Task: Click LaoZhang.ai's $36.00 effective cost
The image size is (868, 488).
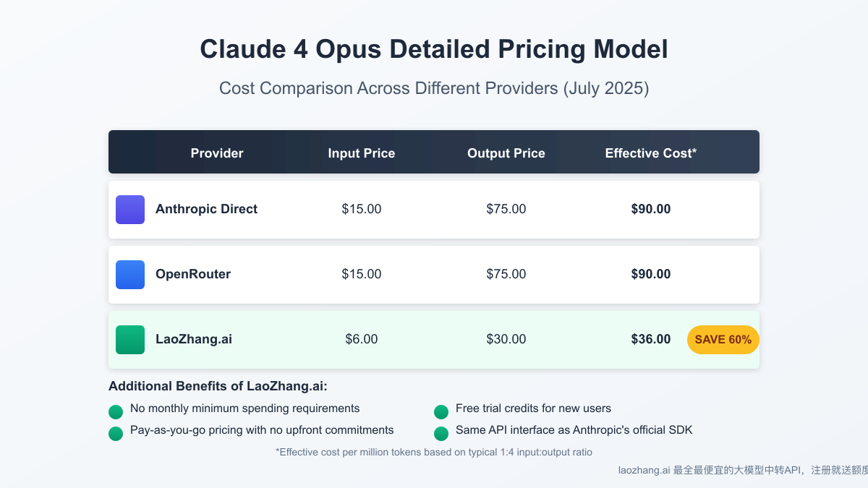Action: pyautogui.click(x=651, y=340)
